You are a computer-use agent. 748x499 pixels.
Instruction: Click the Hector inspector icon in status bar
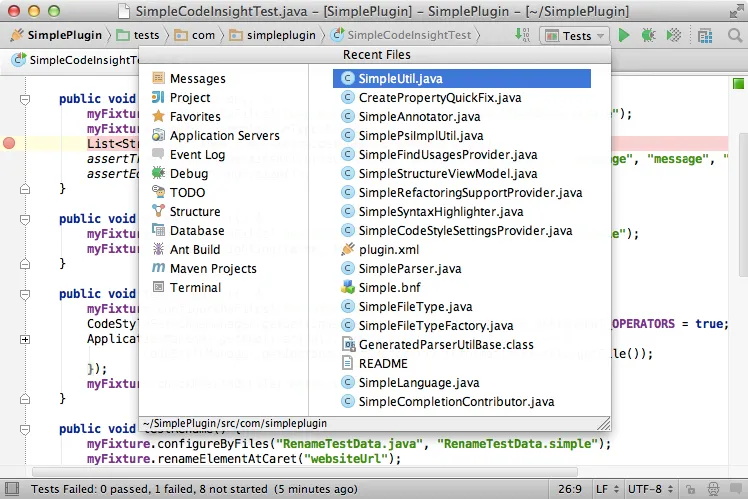[x=713, y=489]
